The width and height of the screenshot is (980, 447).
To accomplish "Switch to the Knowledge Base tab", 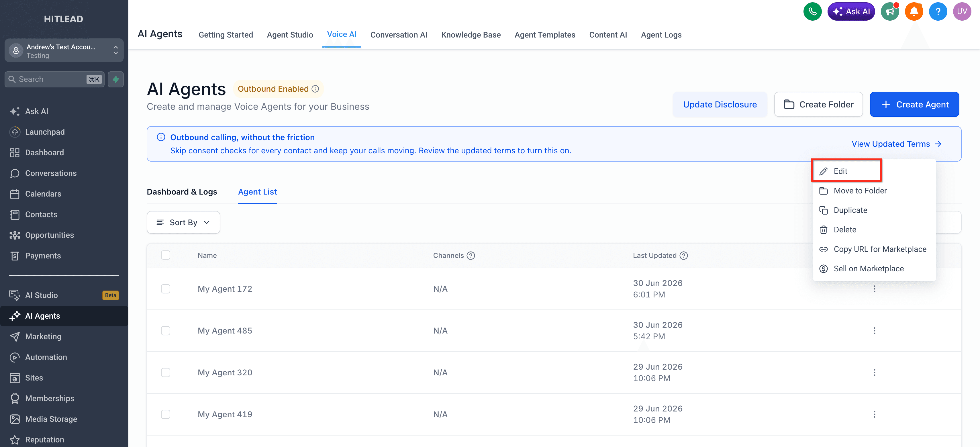I will 471,35.
